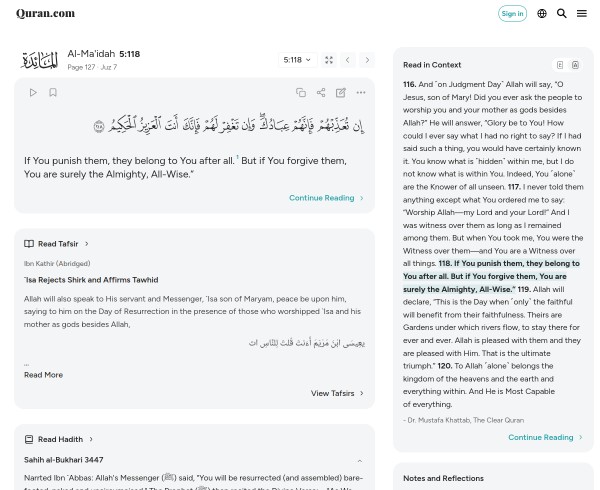Click chevron beside View Tafsirs
Image resolution: width=600 pixels, height=490 pixels.
362,393
